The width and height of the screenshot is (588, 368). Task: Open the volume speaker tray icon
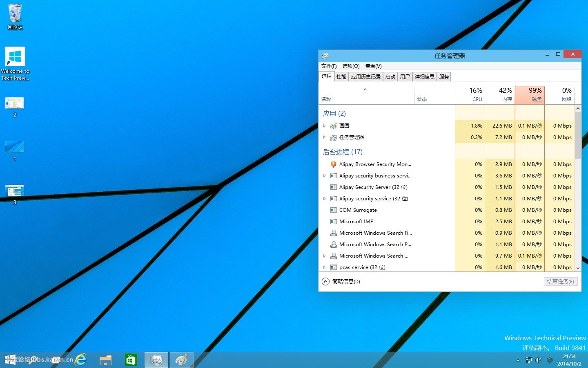(x=539, y=360)
